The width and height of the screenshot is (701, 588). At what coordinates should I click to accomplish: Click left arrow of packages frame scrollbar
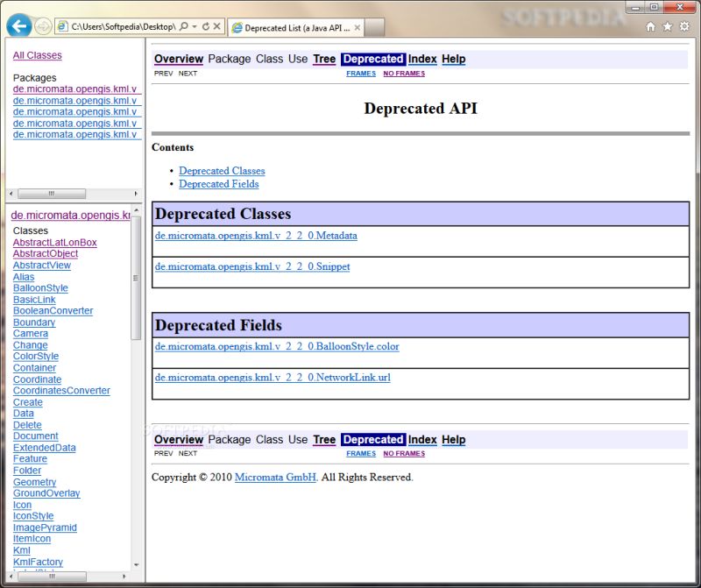pos(11,194)
